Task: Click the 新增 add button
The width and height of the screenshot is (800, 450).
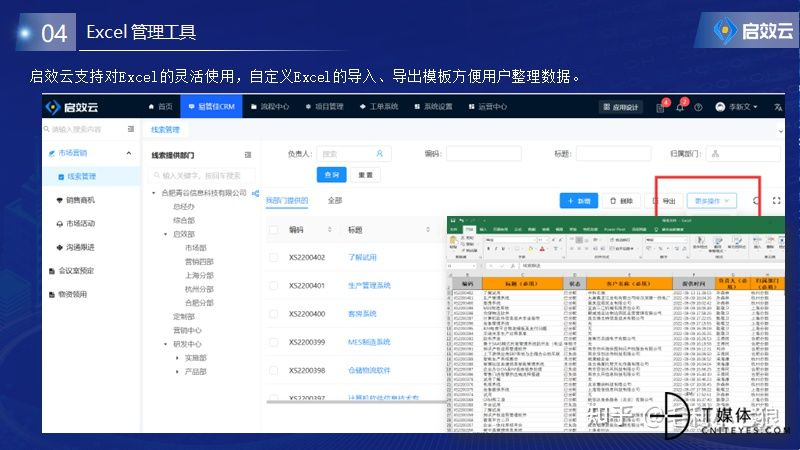Action: point(579,201)
